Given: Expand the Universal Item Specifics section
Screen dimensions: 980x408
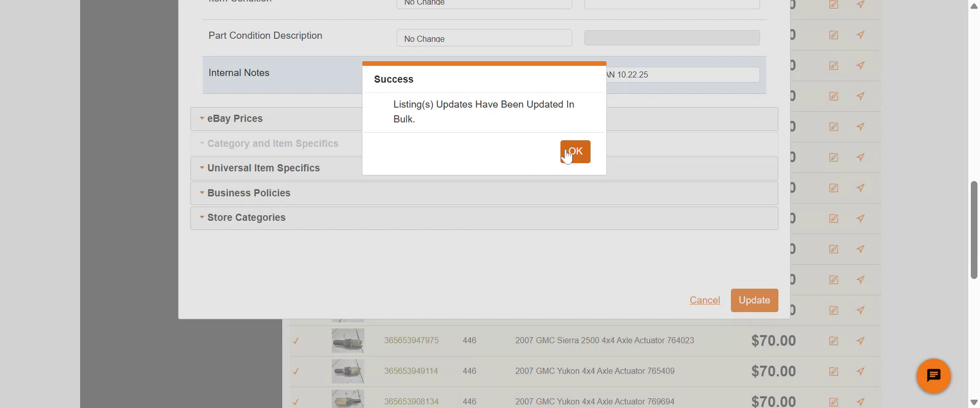Looking at the screenshot, I should [x=484, y=168].
